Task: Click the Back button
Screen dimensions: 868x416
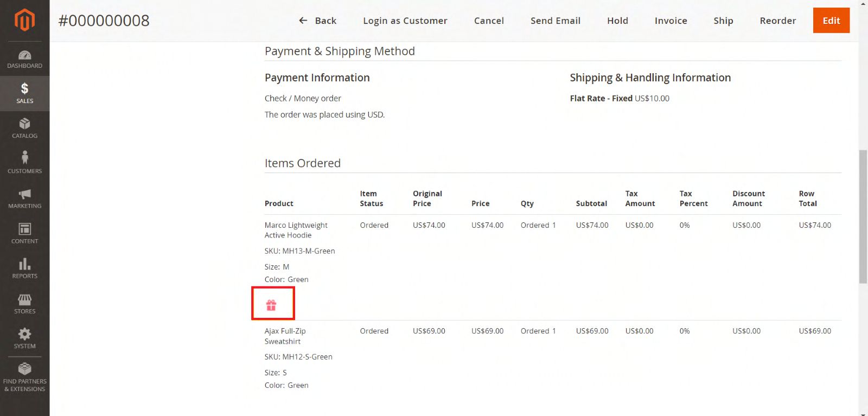Action: click(318, 21)
